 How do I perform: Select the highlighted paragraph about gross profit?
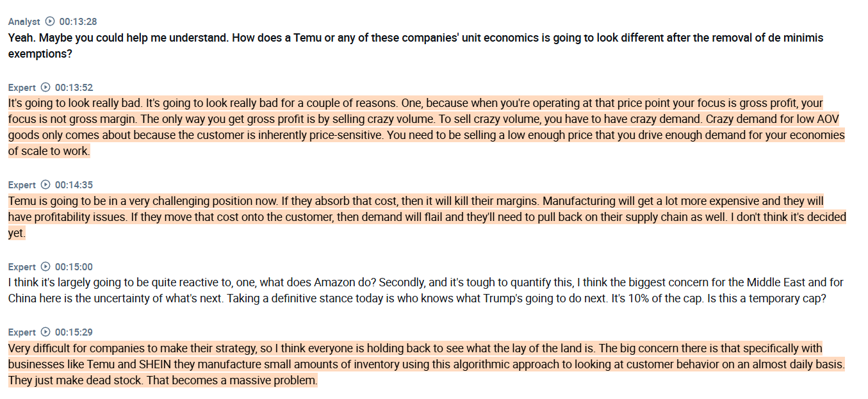pos(427,127)
